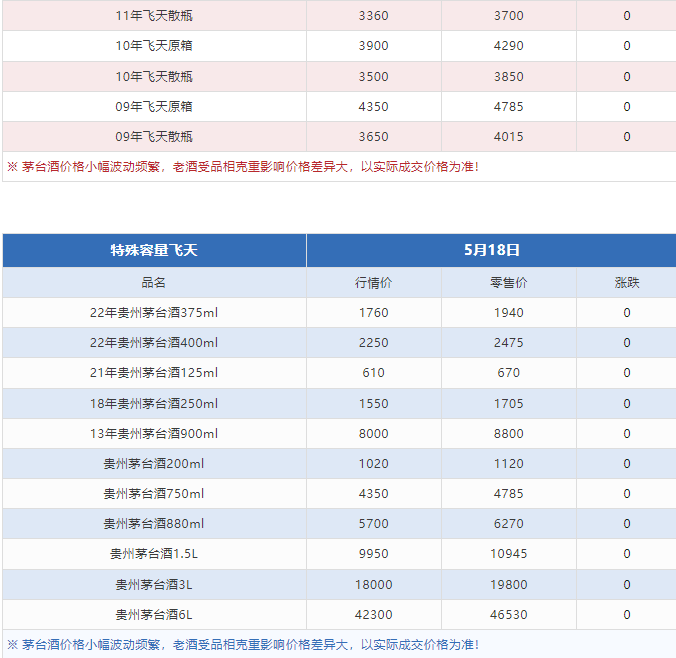Screen dimensions: 676x658
Task: Click the 3850 retail price value
Action: 508,77
